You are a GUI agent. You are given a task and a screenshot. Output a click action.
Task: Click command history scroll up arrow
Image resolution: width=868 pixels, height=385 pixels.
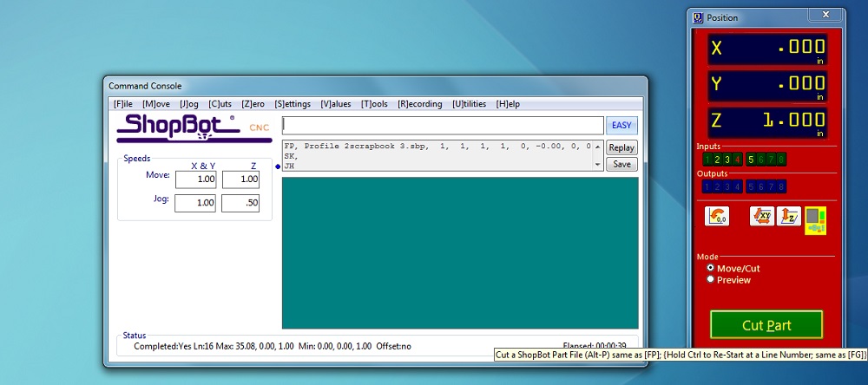point(597,147)
